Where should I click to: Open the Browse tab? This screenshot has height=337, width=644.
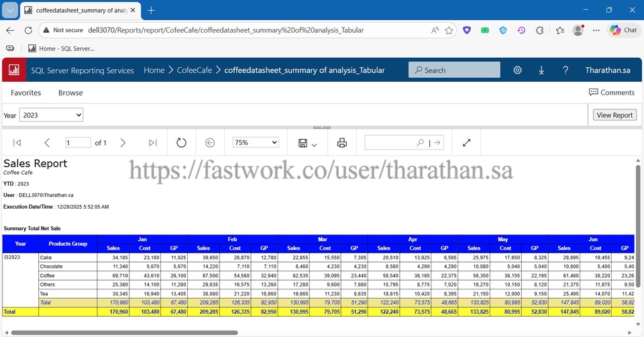click(70, 93)
